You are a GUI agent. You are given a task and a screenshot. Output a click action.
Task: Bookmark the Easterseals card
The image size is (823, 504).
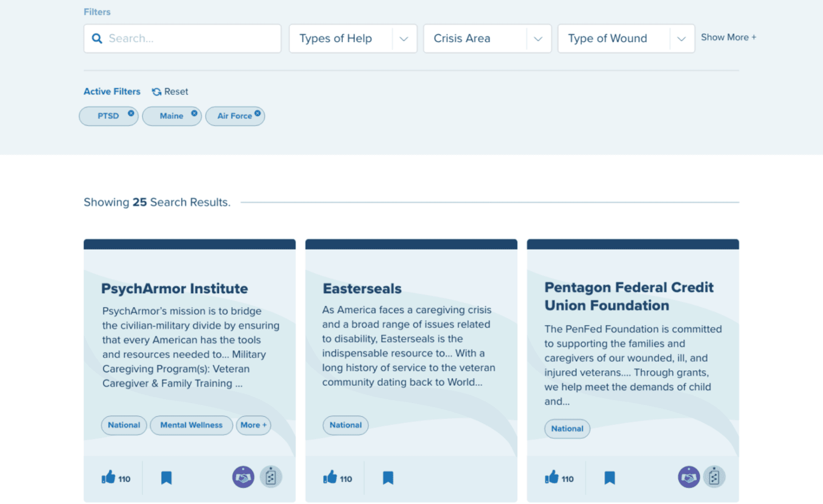tap(388, 478)
